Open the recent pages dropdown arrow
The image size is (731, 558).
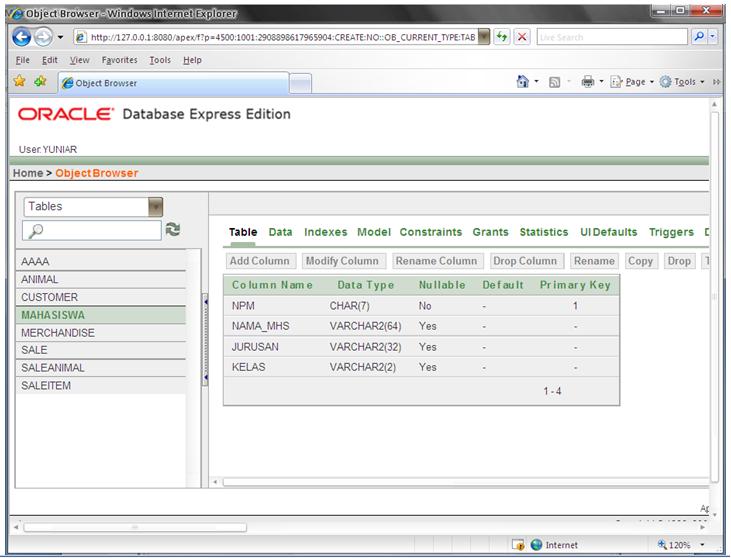click(61, 37)
